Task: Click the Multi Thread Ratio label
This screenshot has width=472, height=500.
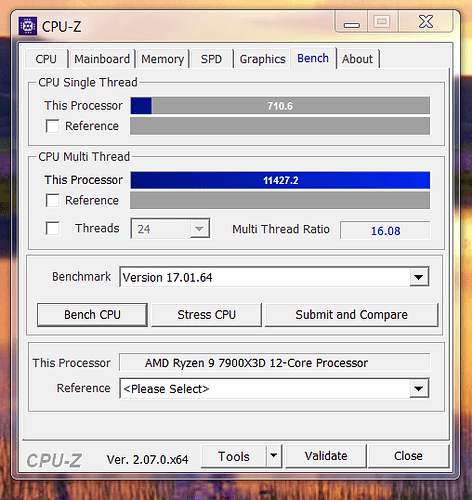Action: click(x=281, y=229)
